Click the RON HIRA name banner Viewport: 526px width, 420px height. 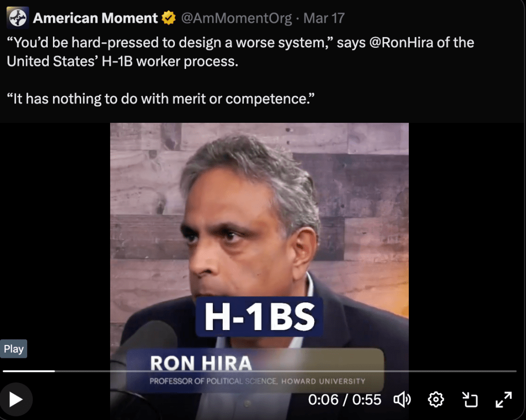pyautogui.click(x=255, y=370)
